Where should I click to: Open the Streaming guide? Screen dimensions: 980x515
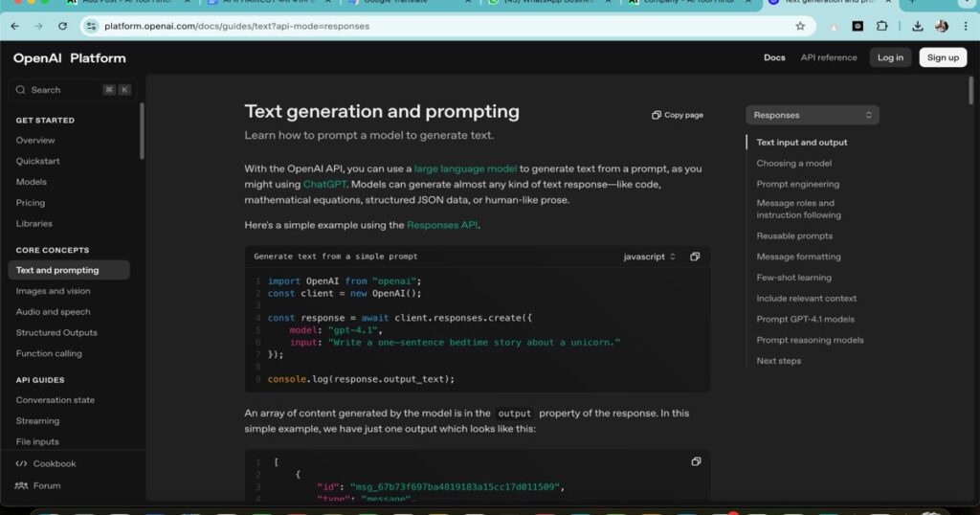(x=37, y=421)
